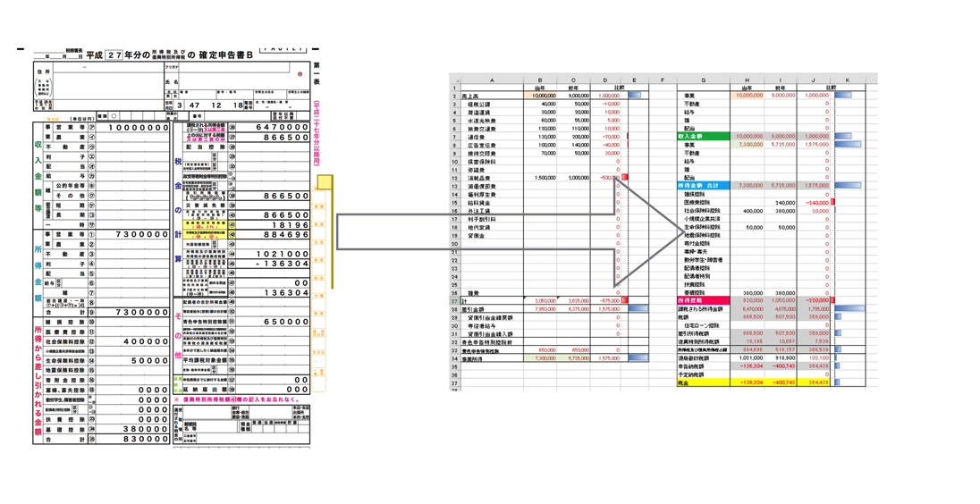This screenshot has height=504, width=980.
Task: Select the tax form field showing 1021000
Action: pyautogui.click(x=273, y=254)
